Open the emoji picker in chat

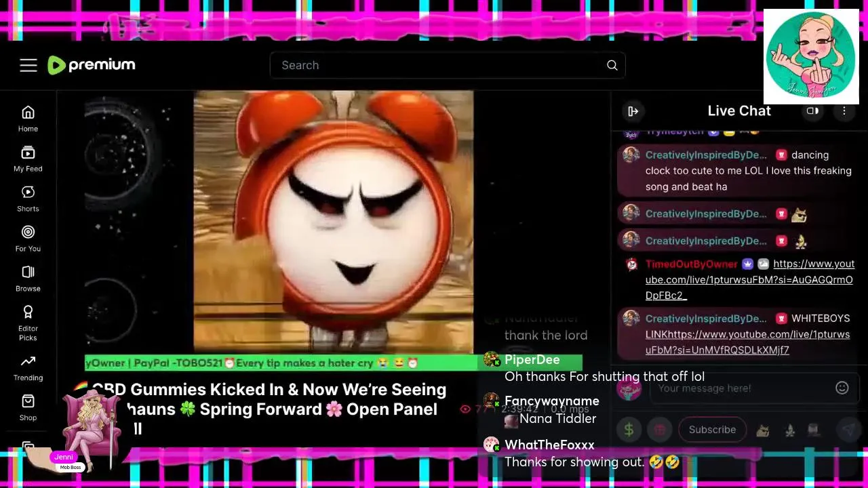click(x=842, y=388)
